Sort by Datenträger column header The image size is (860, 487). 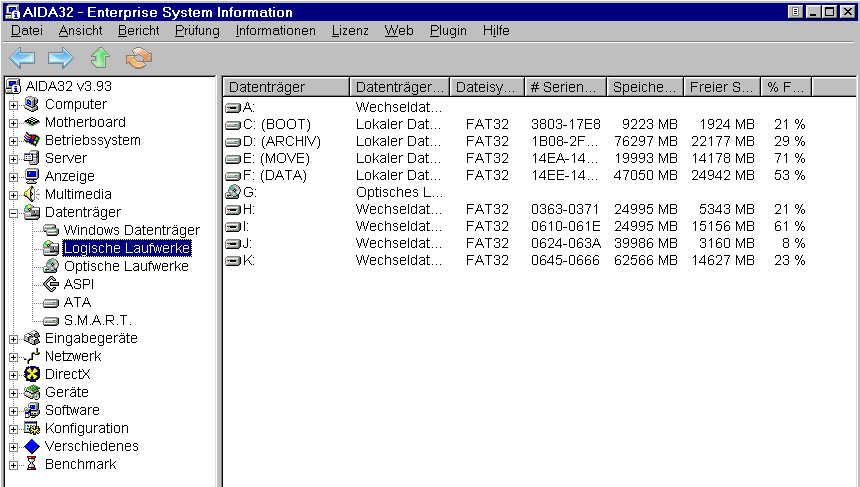(x=286, y=87)
